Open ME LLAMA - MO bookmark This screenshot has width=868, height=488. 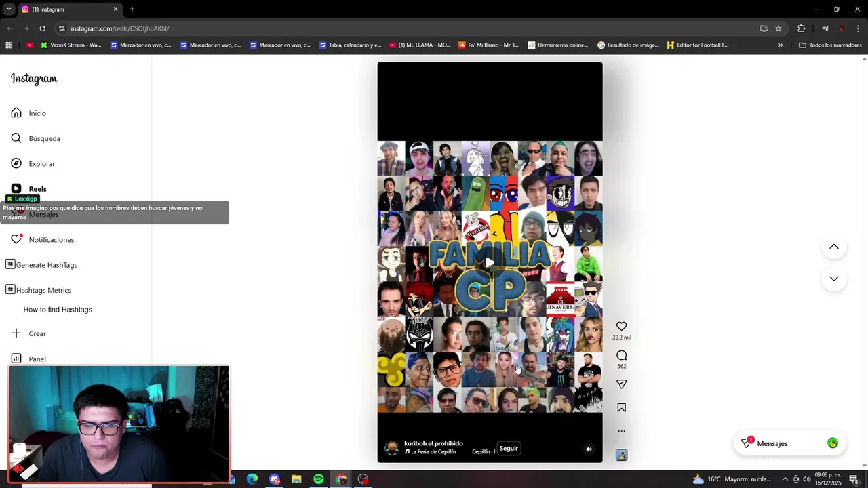420,45
